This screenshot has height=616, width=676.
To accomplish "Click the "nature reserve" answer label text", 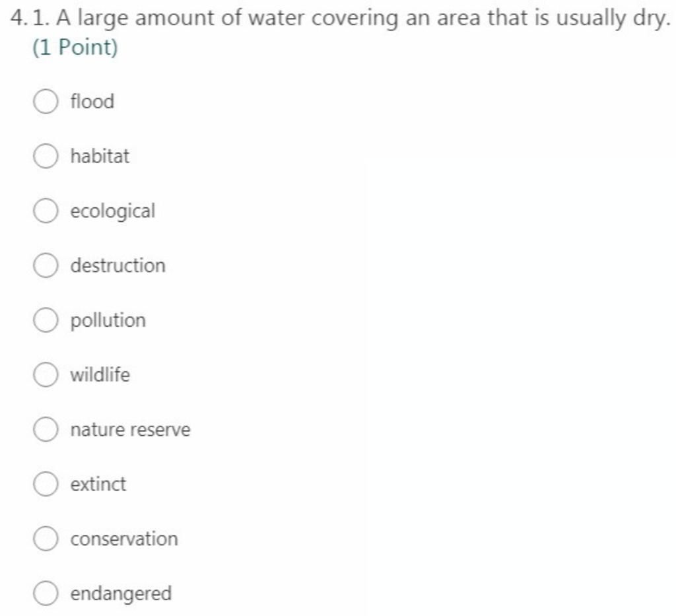I will click(130, 430).
